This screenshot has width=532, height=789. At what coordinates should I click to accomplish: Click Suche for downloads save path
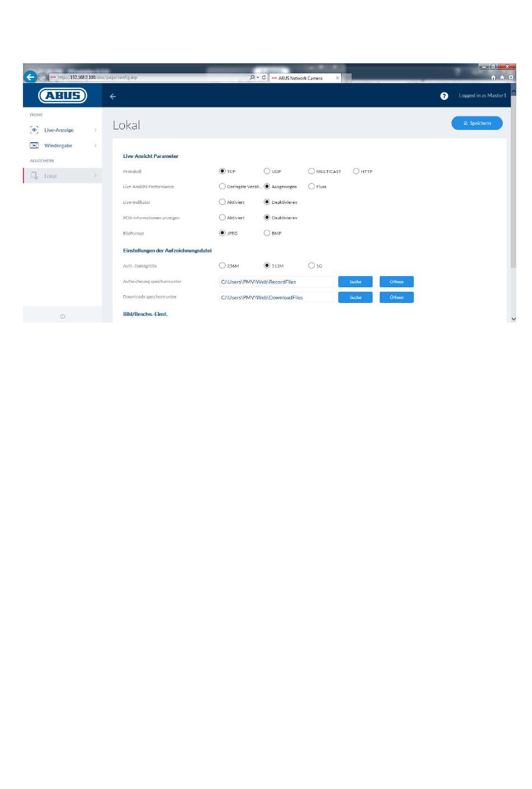point(355,297)
